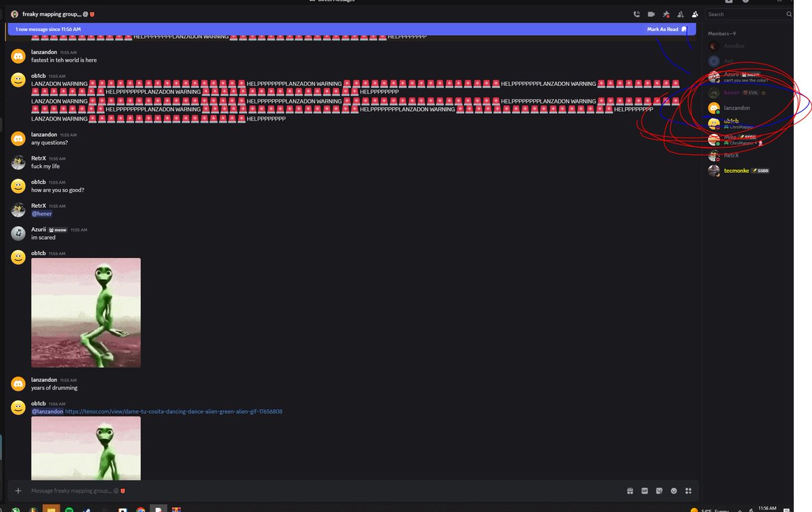Image resolution: width=812 pixels, height=512 pixels.
Task: Click lanzandon's avatar in member list
Action: point(713,108)
